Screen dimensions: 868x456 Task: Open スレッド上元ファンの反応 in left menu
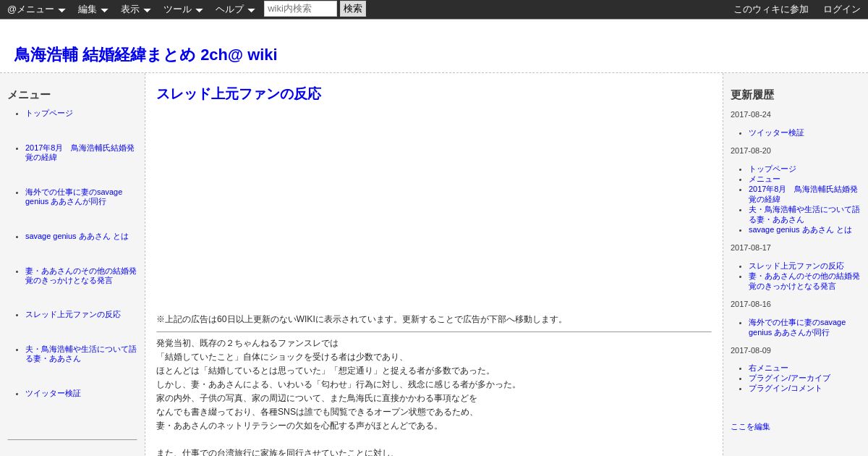click(73, 315)
